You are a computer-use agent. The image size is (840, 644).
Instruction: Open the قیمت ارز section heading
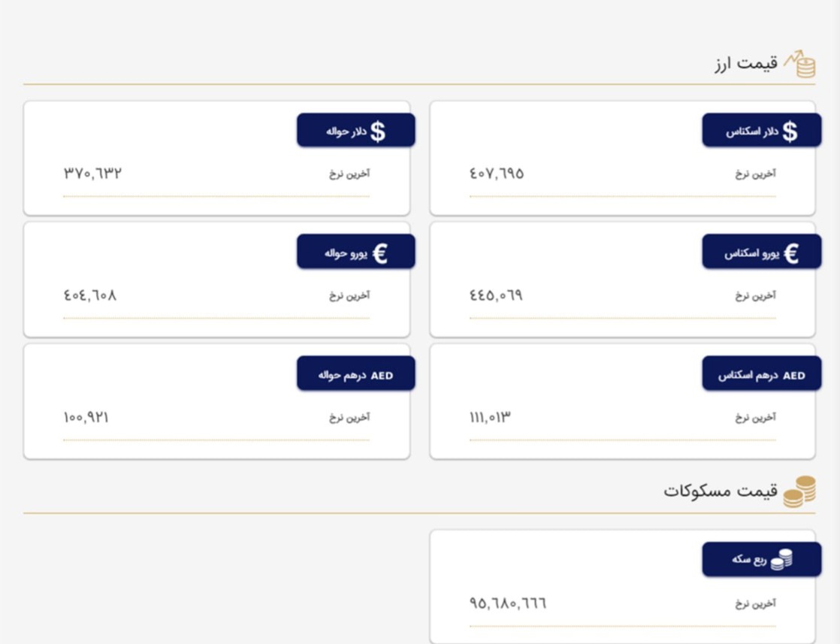tap(746, 64)
